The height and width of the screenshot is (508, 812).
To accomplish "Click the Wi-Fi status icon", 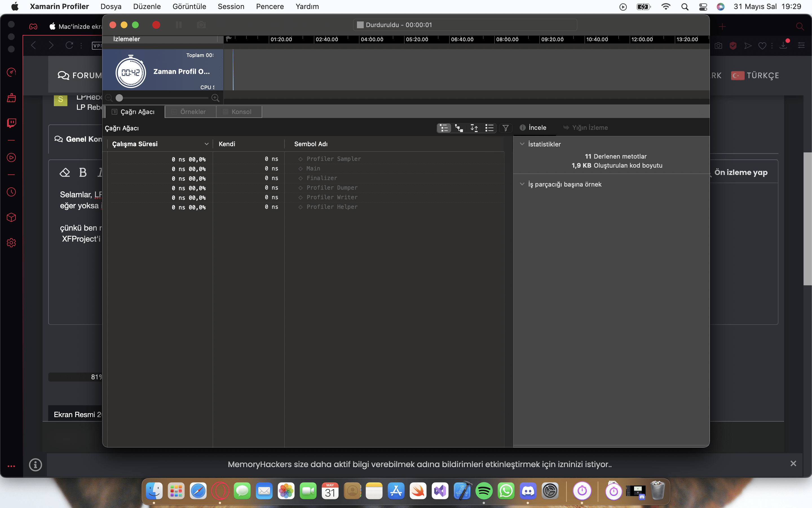I will pos(666,7).
